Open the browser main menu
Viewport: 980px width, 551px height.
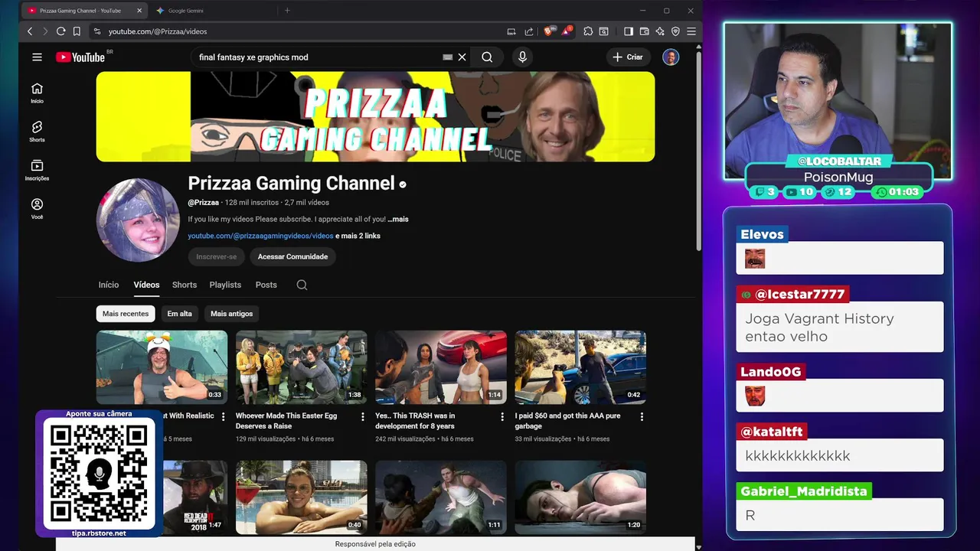pyautogui.click(x=691, y=31)
